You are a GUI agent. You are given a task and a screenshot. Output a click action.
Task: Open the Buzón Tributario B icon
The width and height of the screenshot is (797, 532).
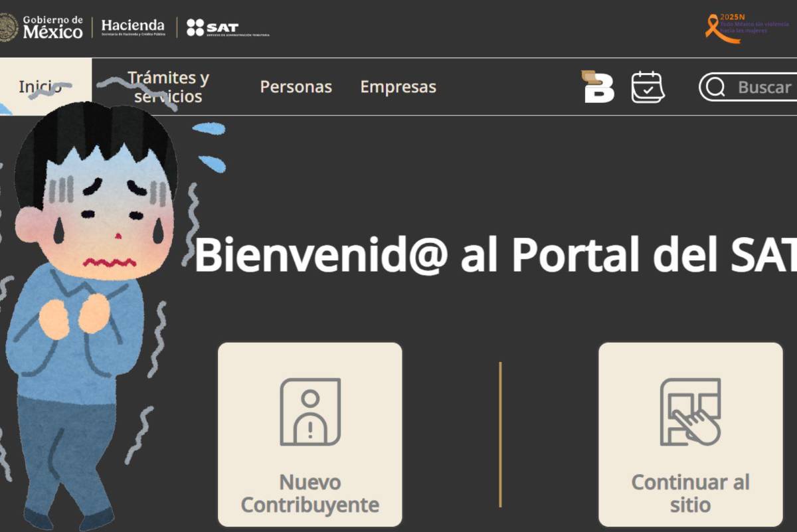click(598, 87)
